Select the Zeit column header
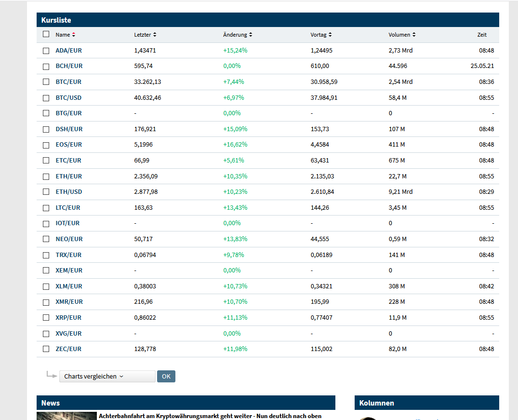The height and width of the screenshot is (420, 518). 482,35
